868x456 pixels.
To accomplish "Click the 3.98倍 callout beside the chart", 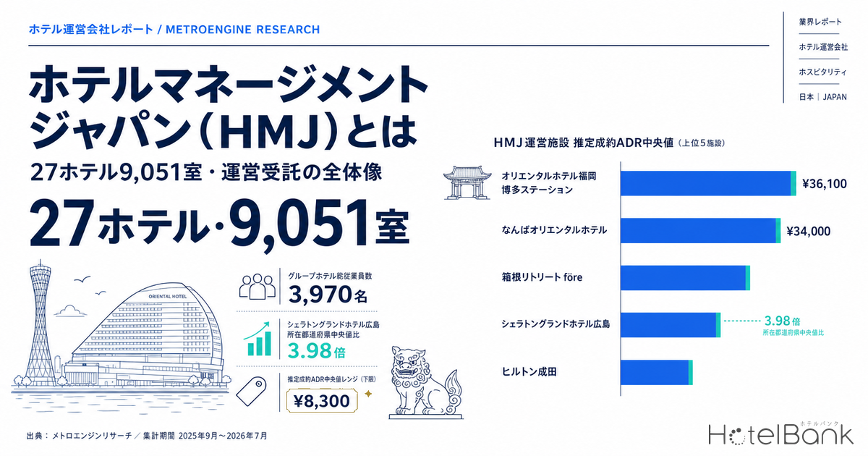I will pyautogui.click(x=783, y=321).
